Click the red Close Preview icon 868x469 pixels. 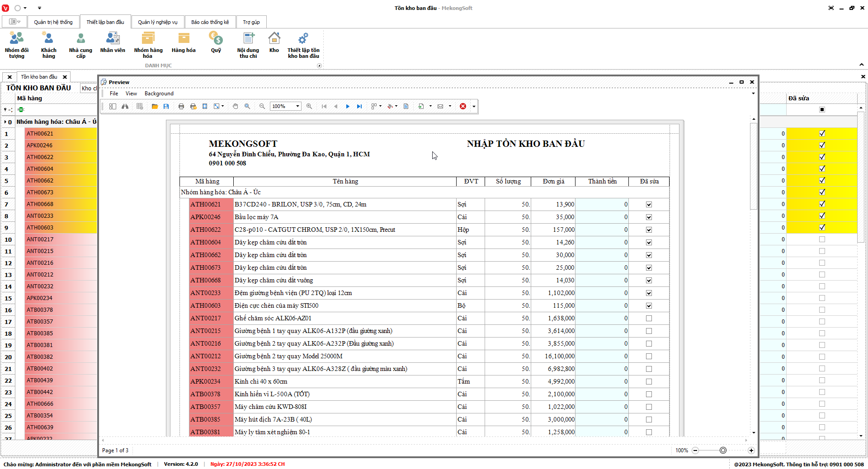pos(463,106)
